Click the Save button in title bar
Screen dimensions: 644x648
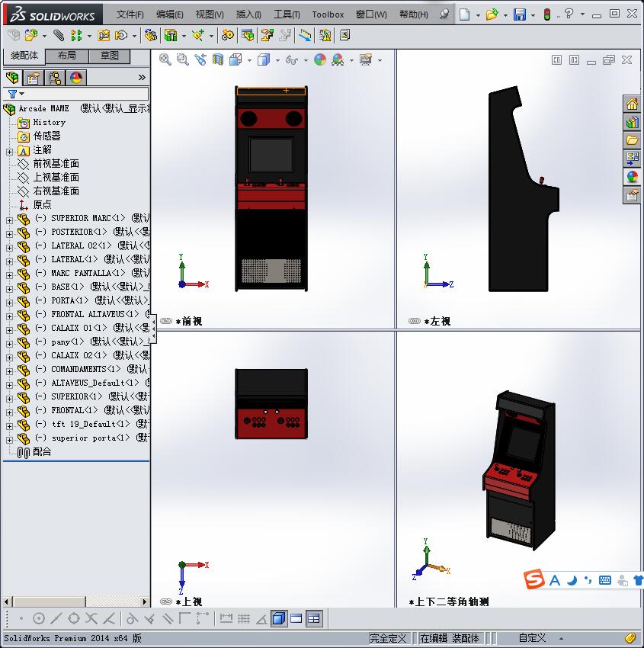519,14
